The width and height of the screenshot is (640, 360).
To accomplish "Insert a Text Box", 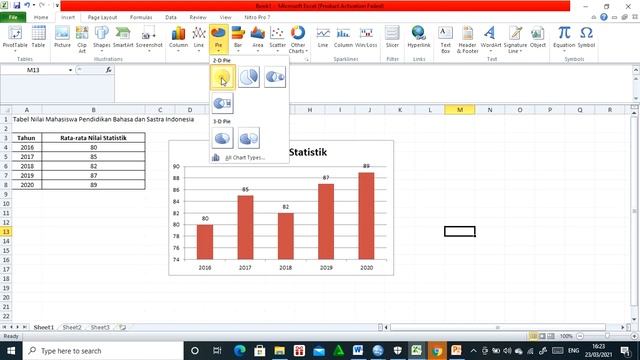I will (x=445, y=39).
